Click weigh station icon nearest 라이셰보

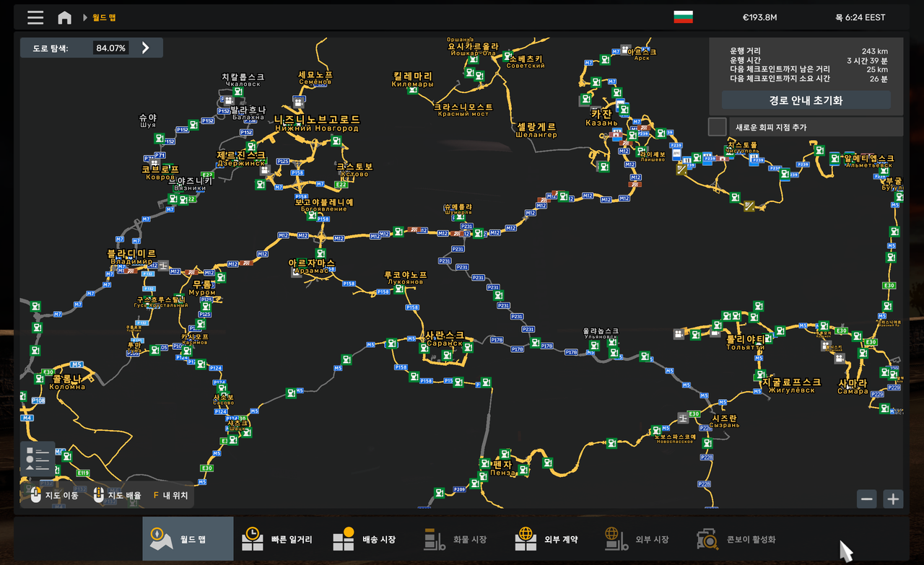pos(681,169)
